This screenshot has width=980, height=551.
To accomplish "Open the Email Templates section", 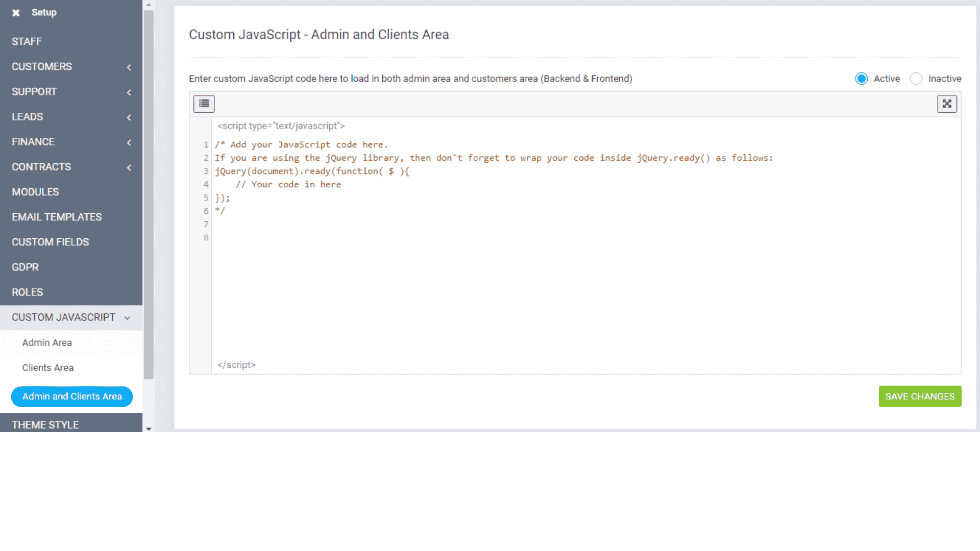I will click(x=57, y=217).
